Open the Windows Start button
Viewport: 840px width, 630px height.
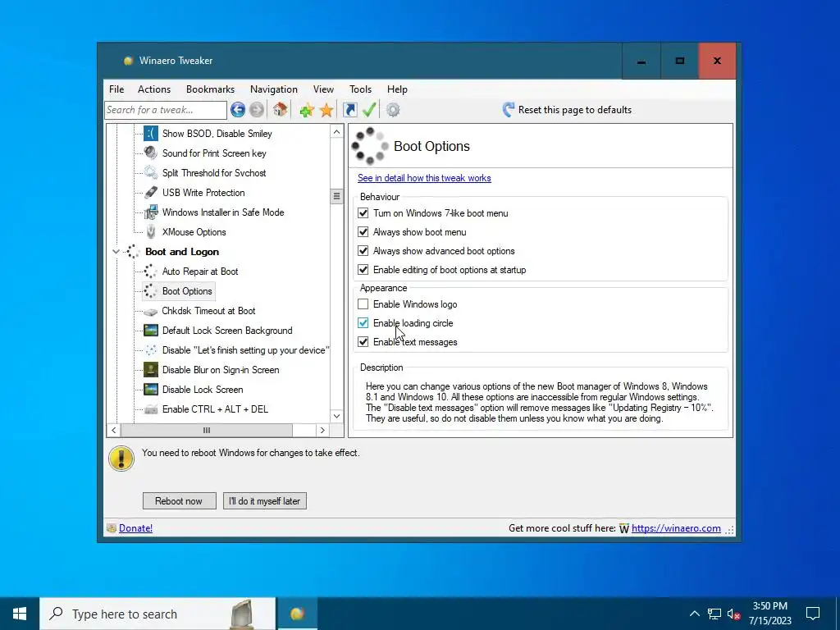click(x=20, y=614)
